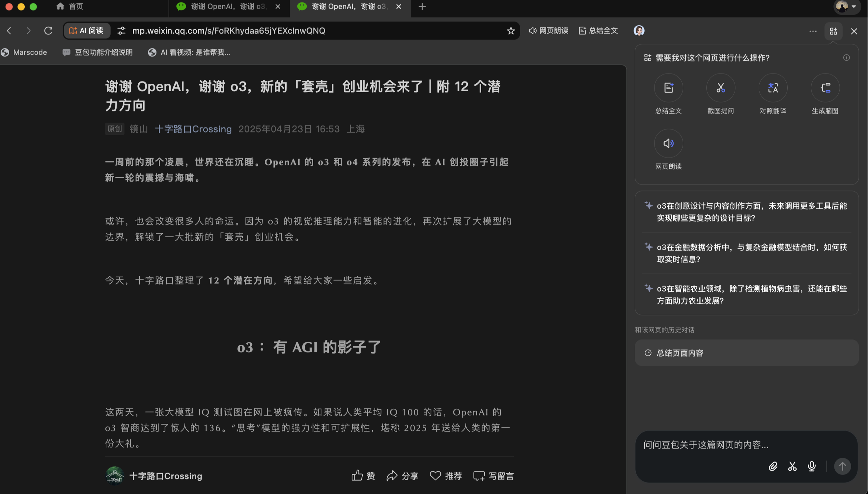Click the location text 上海
Screen dimensions: 868x494
click(x=356, y=129)
